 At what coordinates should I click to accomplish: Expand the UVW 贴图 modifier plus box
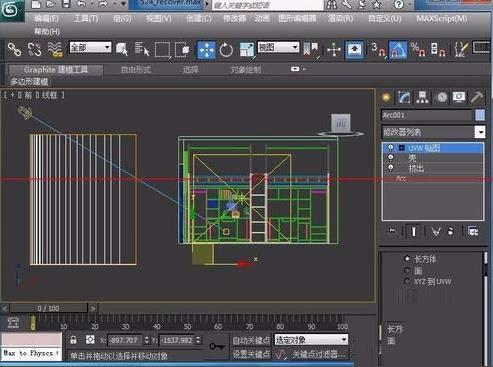tap(402, 148)
